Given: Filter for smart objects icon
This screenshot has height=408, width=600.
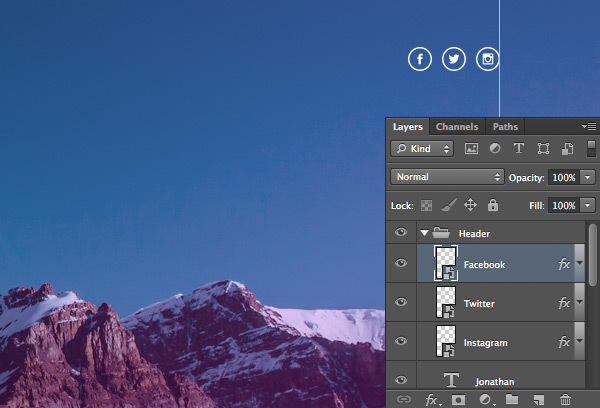Looking at the screenshot, I should 567,149.
